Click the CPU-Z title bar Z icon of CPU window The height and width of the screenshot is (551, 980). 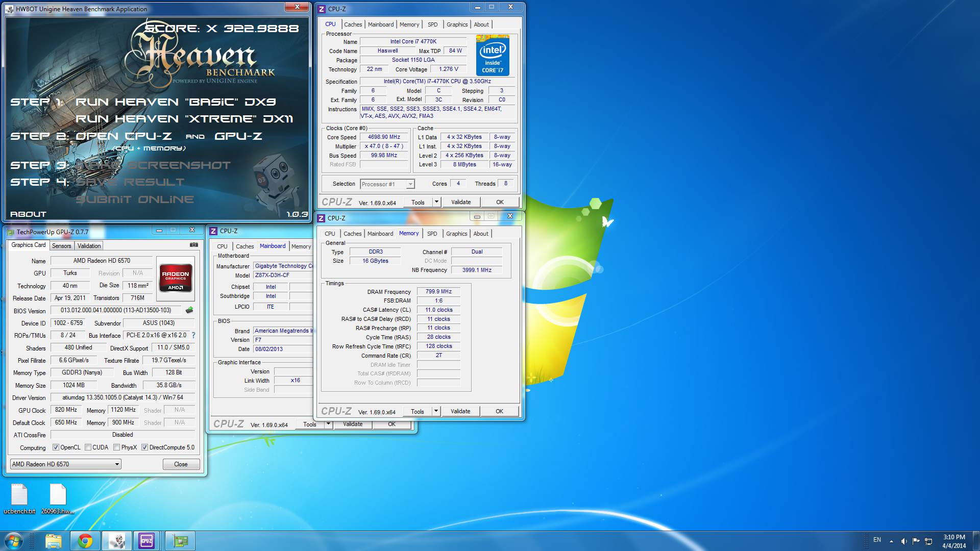322,9
